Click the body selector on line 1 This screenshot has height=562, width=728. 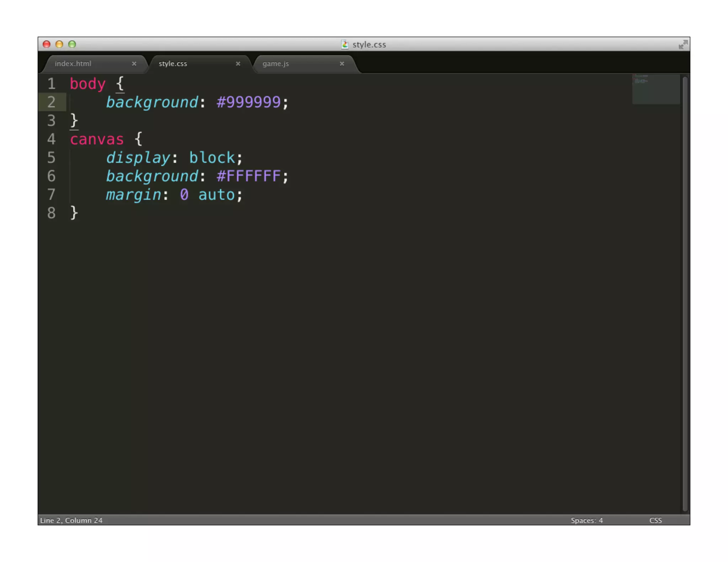click(87, 84)
